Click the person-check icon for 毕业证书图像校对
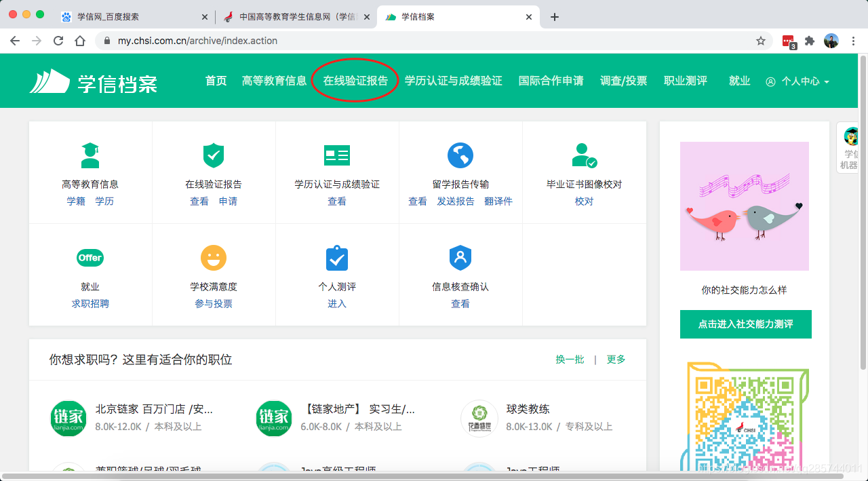This screenshot has height=481, width=868. point(584,155)
